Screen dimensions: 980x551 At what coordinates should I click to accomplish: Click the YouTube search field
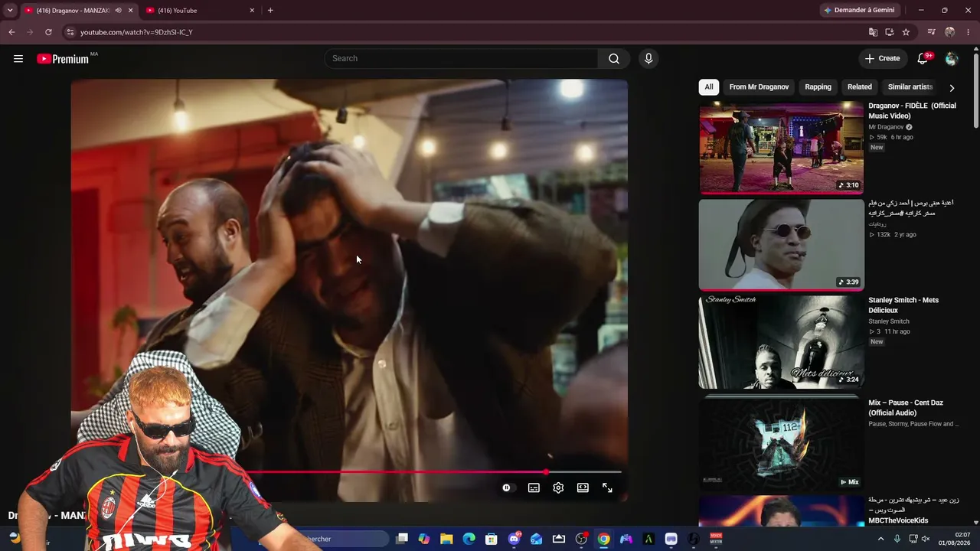tap(462, 59)
